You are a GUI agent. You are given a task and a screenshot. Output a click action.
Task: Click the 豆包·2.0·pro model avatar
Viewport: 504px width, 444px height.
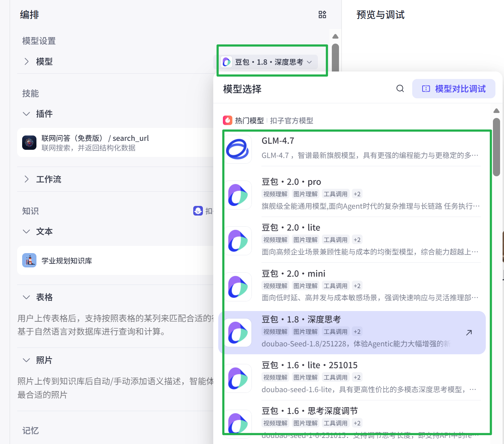tap(238, 195)
